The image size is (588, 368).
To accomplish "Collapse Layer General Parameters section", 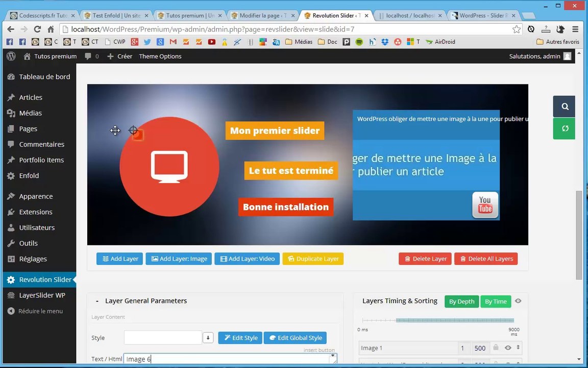I will click(x=97, y=301).
